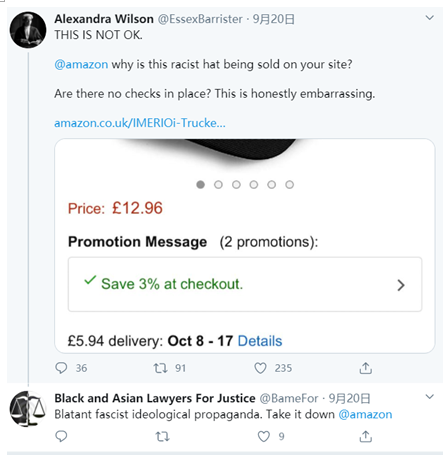The height and width of the screenshot is (459, 443).
Task: Retweet the Black and Asian Lawyers tweet
Action: tap(163, 436)
